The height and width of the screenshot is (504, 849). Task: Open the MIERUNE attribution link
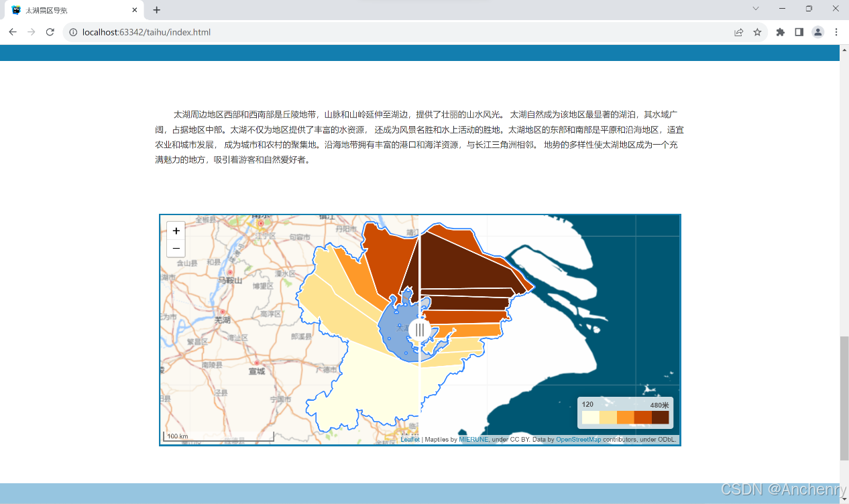coord(473,440)
